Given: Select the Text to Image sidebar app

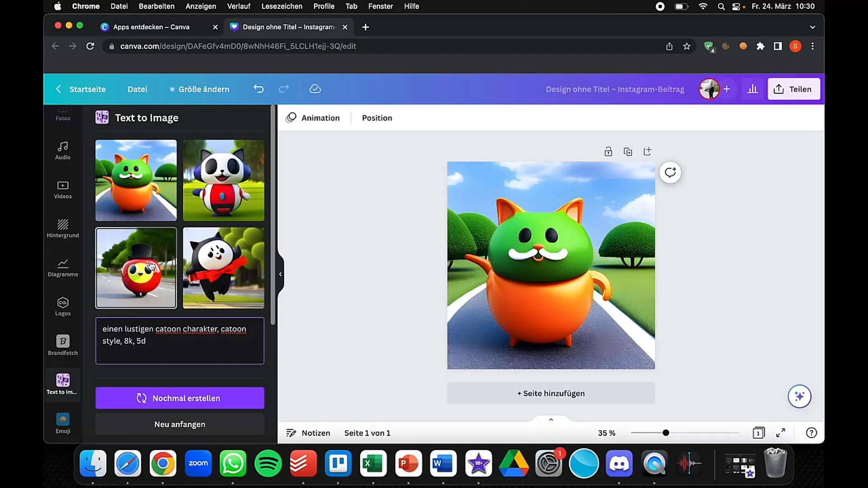Looking at the screenshot, I should pyautogui.click(x=63, y=385).
